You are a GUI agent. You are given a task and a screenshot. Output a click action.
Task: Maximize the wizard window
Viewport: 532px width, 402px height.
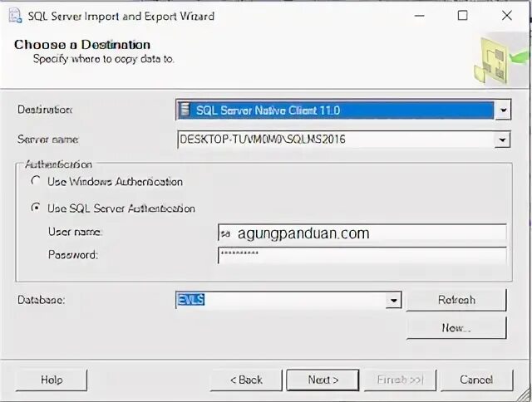462,16
